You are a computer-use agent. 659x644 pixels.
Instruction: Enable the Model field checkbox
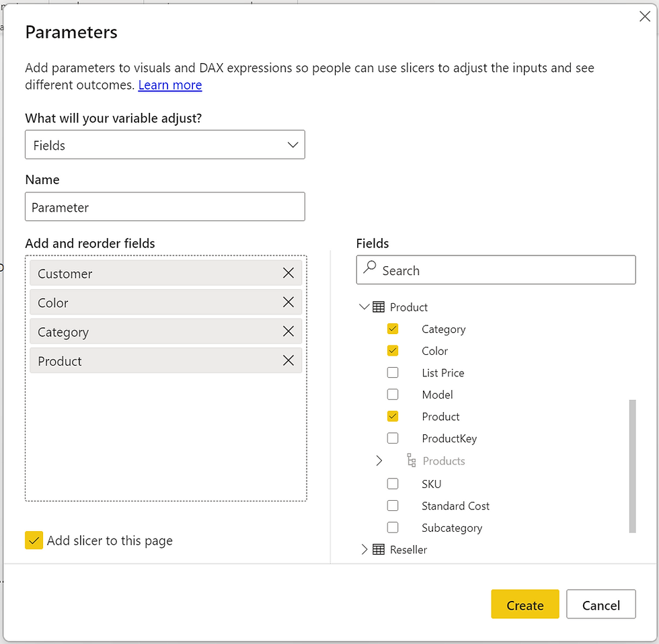(x=393, y=394)
